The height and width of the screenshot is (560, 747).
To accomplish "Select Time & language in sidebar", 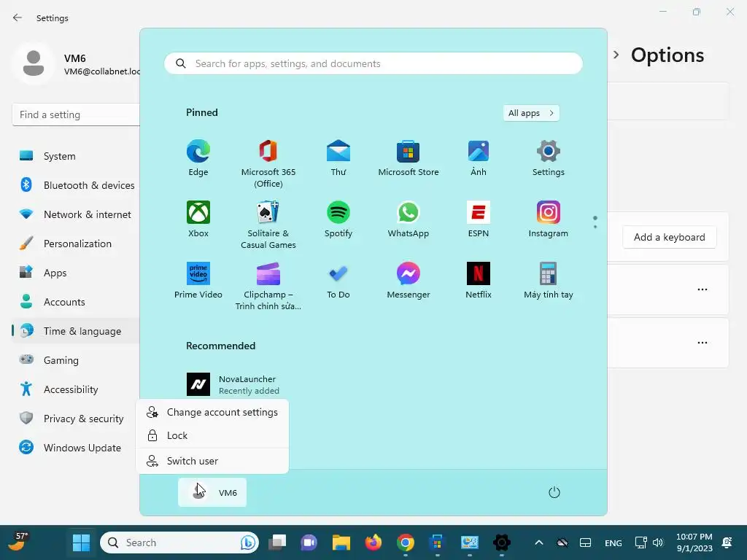I will 76,331.
